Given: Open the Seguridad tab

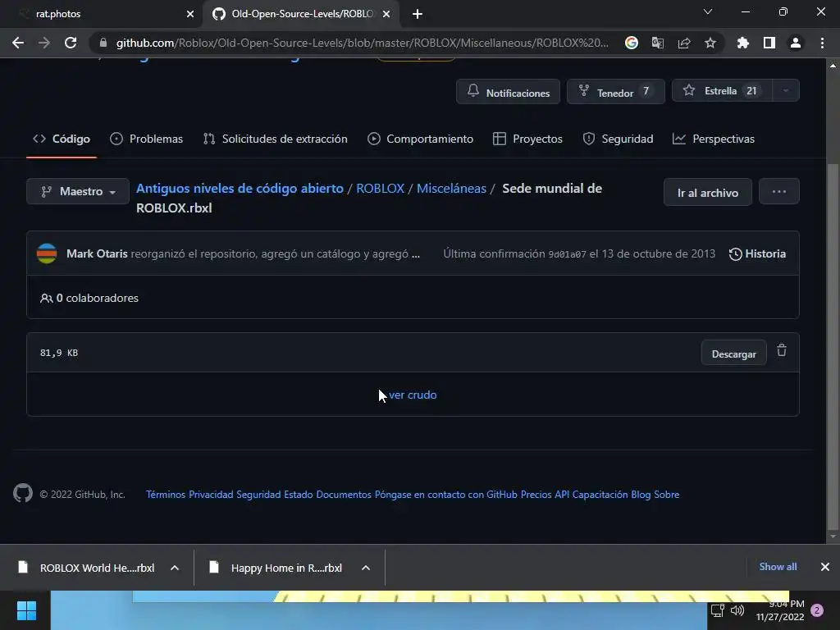Looking at the screenshot, I should [x=618, y=139].
